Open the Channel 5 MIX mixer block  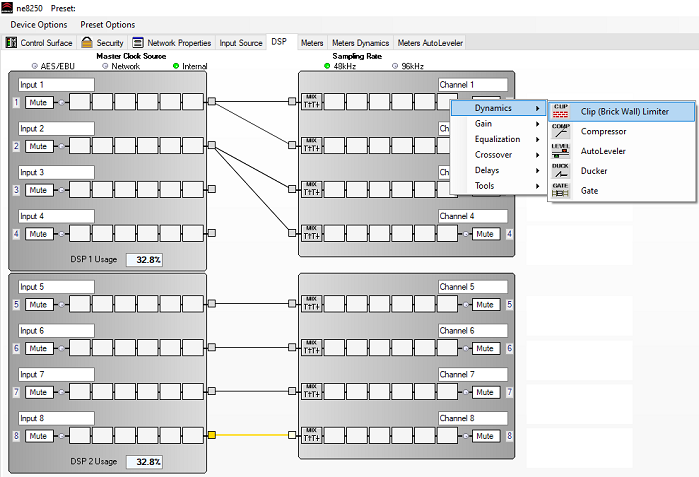pos(311,305)
